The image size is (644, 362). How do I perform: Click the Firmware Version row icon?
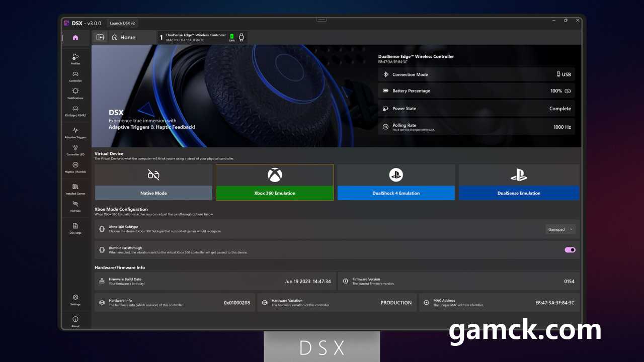[x=346, y=281]
